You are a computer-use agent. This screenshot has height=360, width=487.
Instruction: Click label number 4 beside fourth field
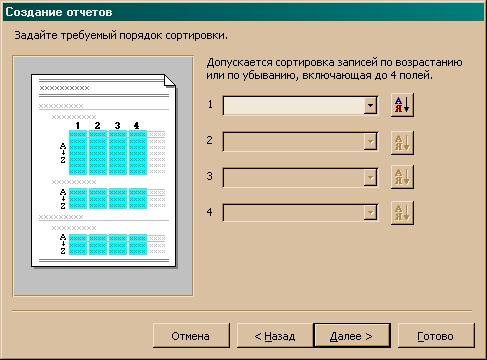[209, 212]
